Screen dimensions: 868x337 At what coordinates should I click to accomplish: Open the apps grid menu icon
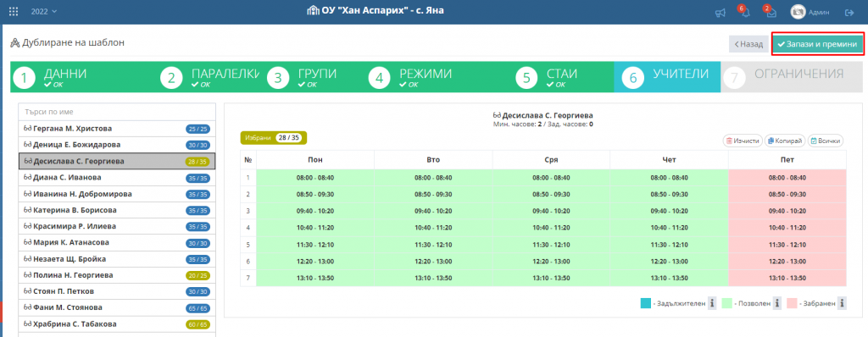(x=14, y=12)
